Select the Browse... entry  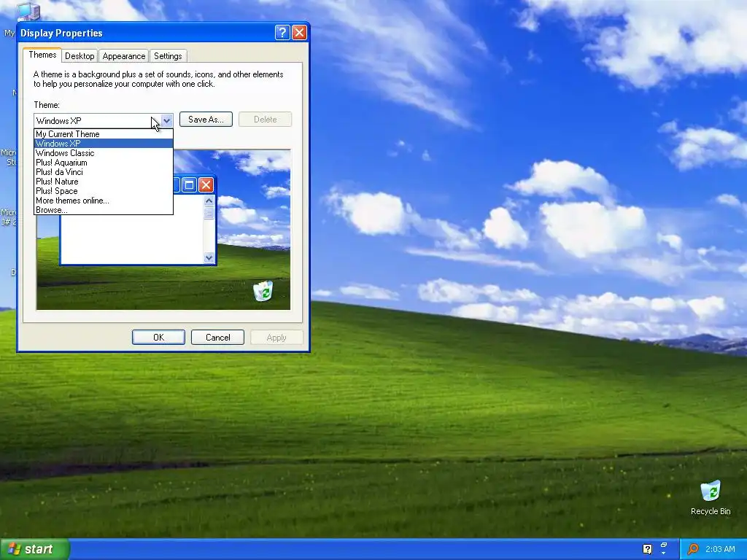pos(104,210)
